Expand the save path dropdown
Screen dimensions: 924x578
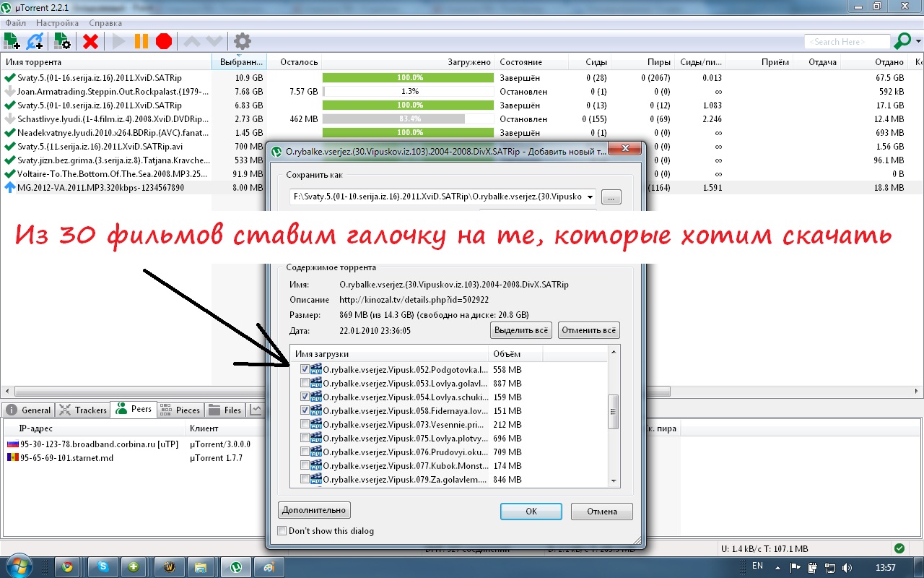(590, 197)
